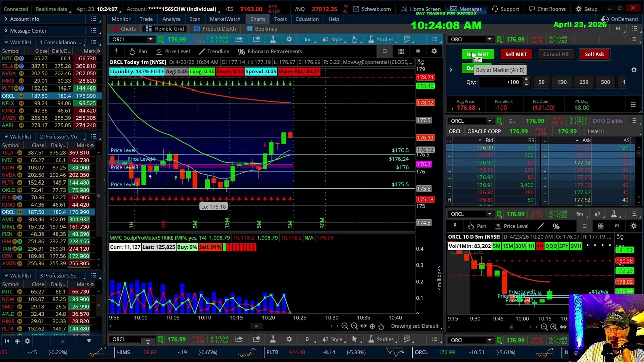Viewport: 644px width, 362px height.
Task: Open watchlist name '1 Consolidation' dropdown
Action: click(x=61, y=42)
